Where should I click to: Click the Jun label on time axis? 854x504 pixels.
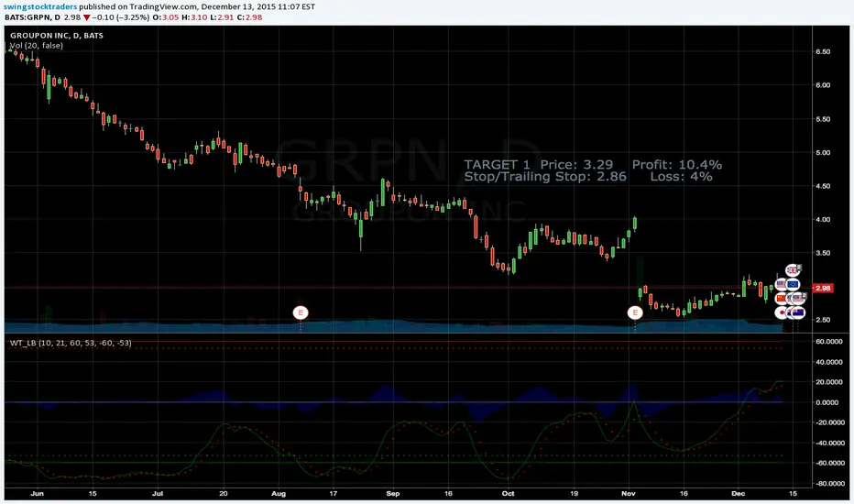pyautogui.click(x=37, y=494)
